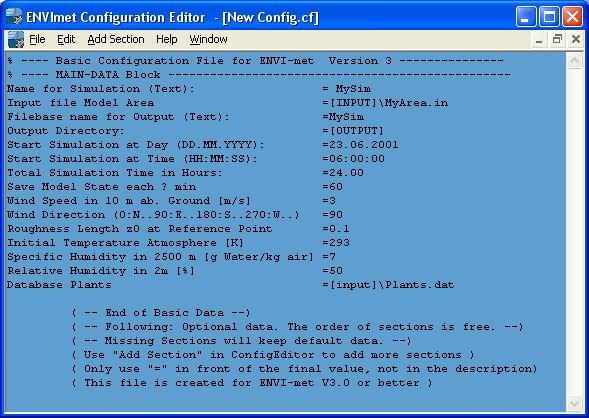Viewport: 589px width, 418px height.
Task: Click the 'Name for Simulation (Text):' label
Action: (101, 89)
